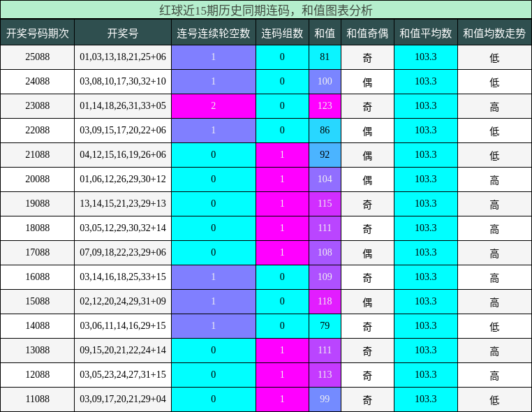
Task: Click sum value 100 cell
Action: click(x=325, y=82)
